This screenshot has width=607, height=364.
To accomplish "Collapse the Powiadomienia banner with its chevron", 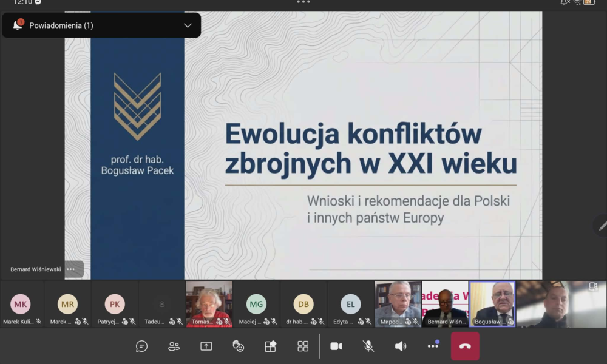I will pos(188,25).
